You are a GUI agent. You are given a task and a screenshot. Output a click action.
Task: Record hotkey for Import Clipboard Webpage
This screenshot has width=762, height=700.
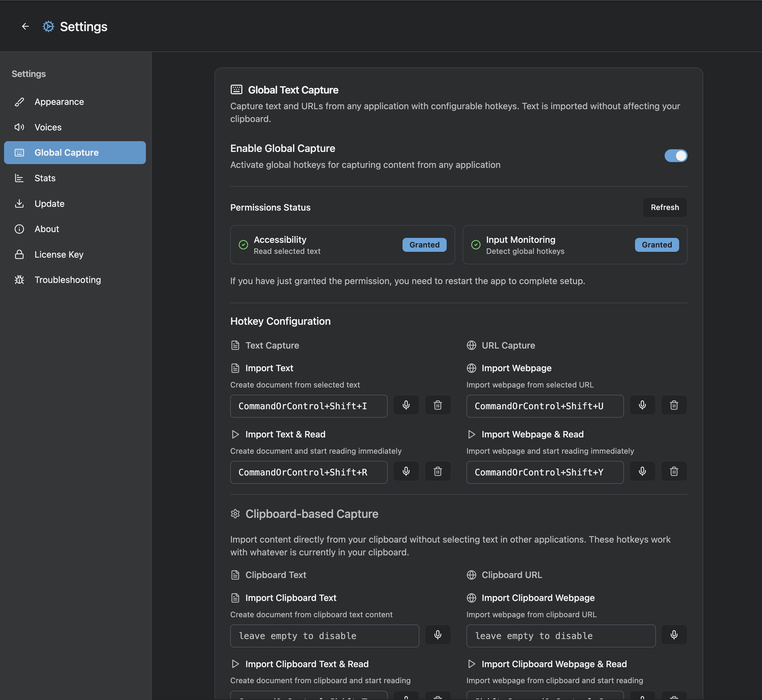(674, 635)
